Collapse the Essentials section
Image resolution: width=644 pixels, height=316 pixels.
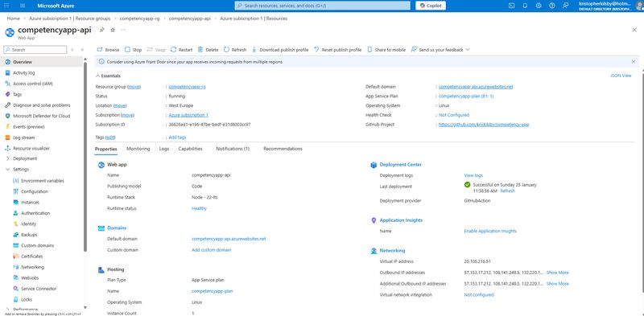click(108, 76)
